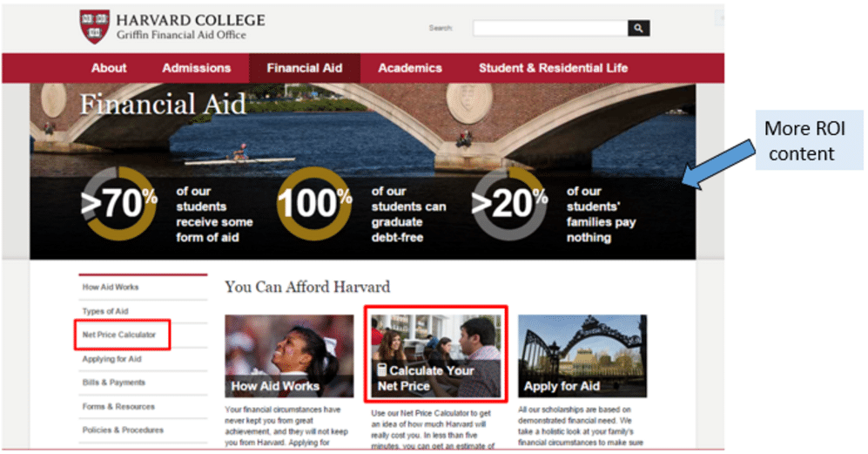Click the Harvard shield logo
The image size is (868, 454).
pos(95,26)
